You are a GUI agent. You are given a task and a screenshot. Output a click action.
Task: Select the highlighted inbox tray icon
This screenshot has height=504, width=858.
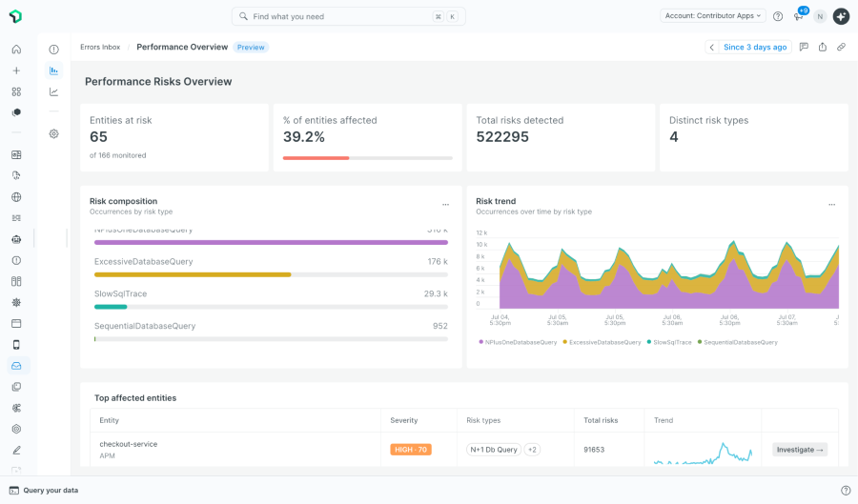tap(16, 366)
